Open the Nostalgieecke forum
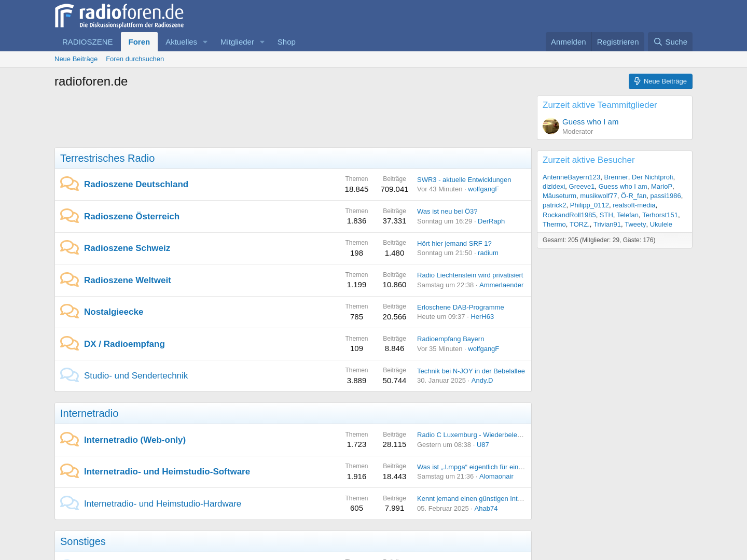 (x=114, y=312)
